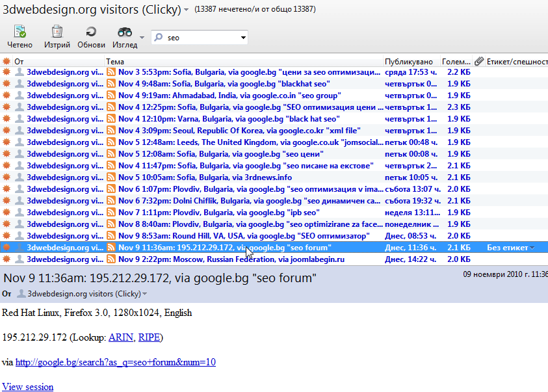The height and width of the screenshot is (392, 548).
Task: Sort by the От column header
Action: click(x=59, y=62)
